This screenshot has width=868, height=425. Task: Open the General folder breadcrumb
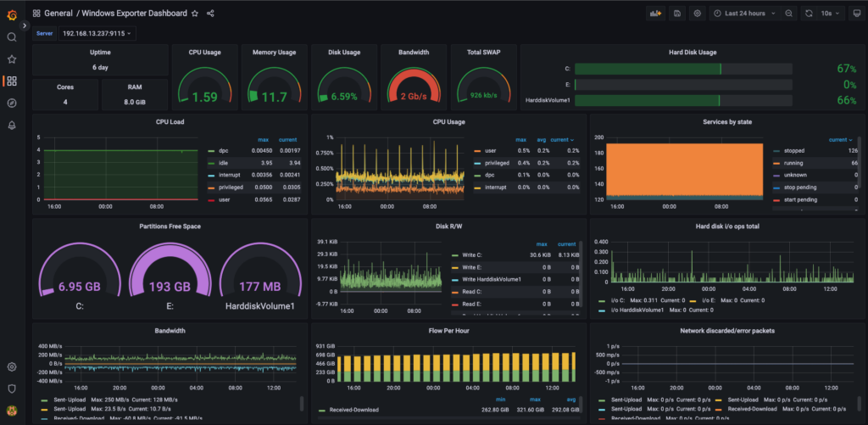click(x=58, y=14)
